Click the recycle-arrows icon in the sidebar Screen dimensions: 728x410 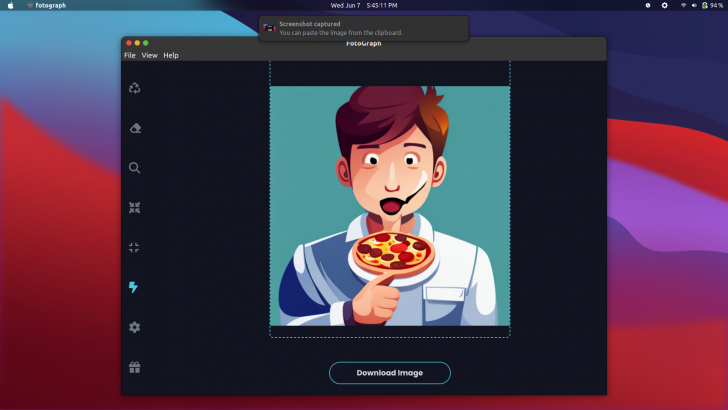point(135,88)
